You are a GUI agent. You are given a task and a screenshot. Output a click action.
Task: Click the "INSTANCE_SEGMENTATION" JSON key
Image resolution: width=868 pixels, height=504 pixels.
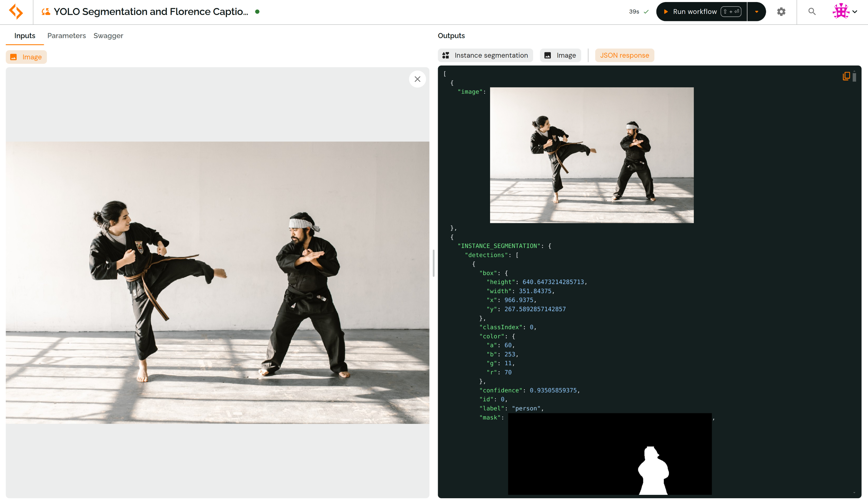point(499,246)
